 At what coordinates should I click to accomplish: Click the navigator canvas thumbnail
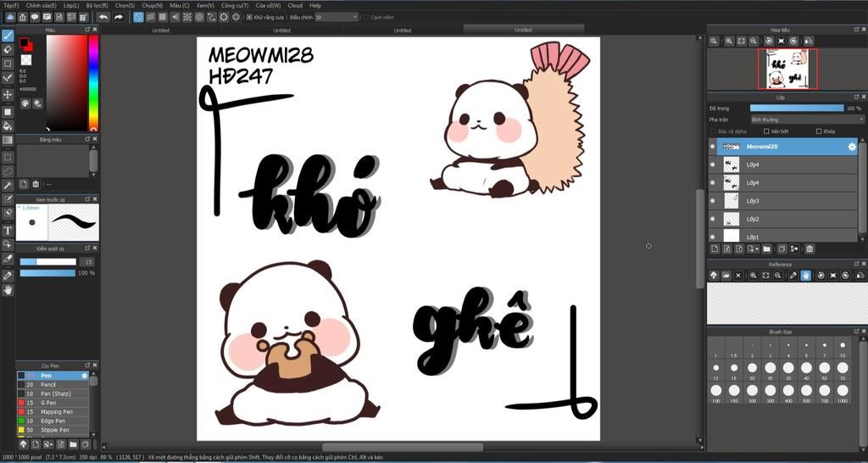pos(787,69)
